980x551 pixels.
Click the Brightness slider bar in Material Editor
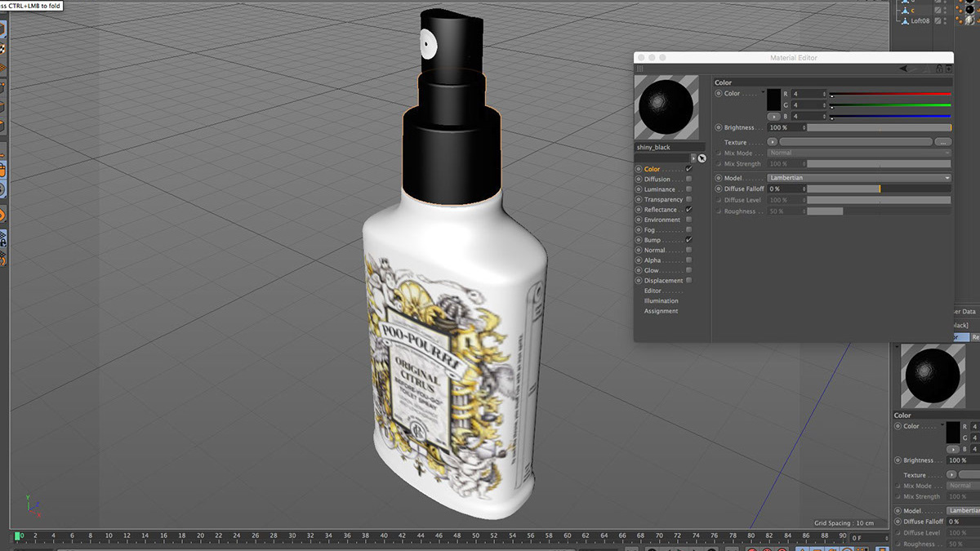[880, 127]
